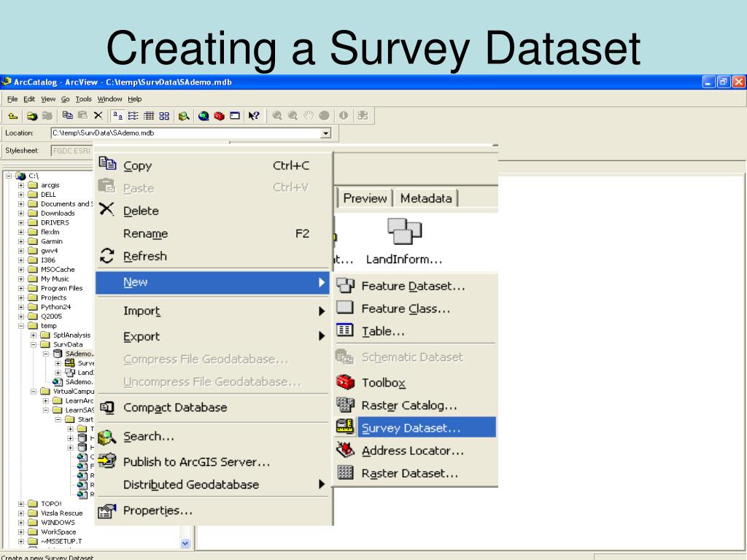Select the Identify info tool

344,116
